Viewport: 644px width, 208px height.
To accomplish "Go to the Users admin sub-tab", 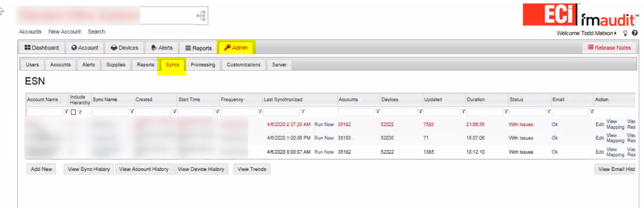I will click(x=32, y=65).
